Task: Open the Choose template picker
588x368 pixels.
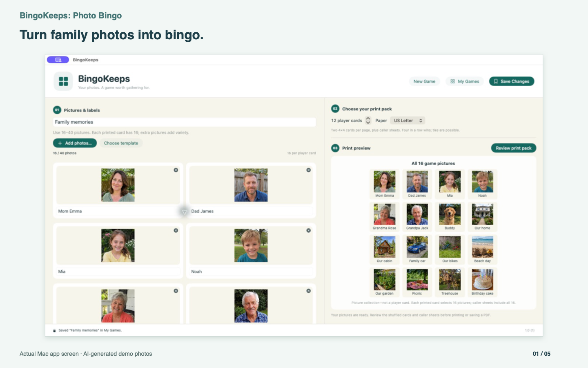Action: click(121, 143)
